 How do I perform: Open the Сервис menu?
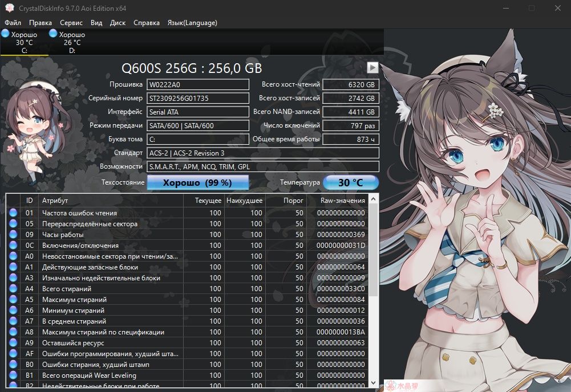[x=71, y=23]
